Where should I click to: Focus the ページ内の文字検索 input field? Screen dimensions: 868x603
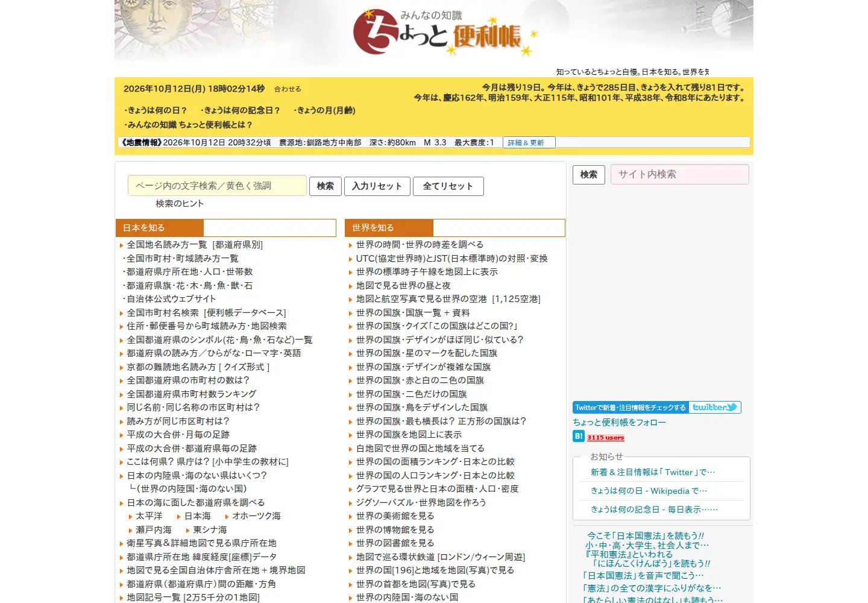(x=217, y=186)
